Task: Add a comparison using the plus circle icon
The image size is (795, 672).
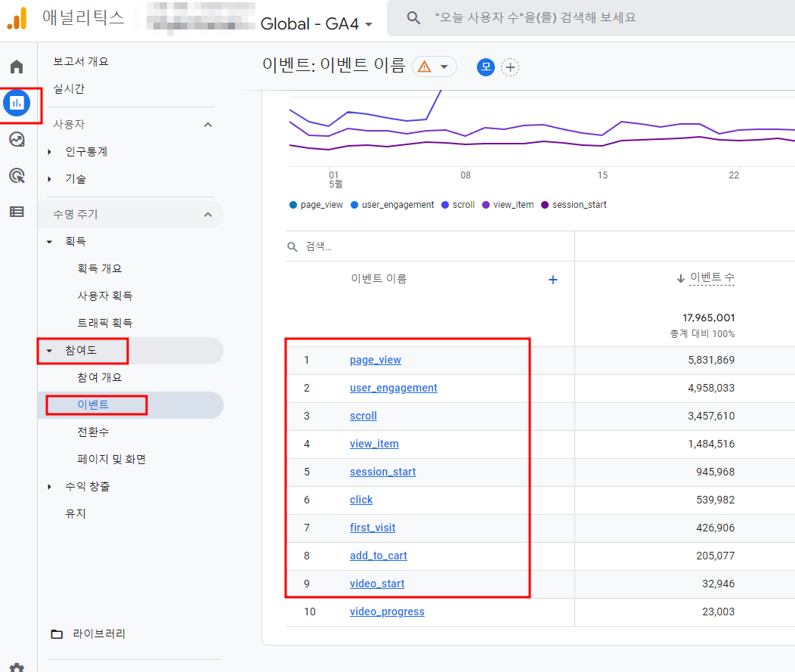Action: [x=511, y=67]
